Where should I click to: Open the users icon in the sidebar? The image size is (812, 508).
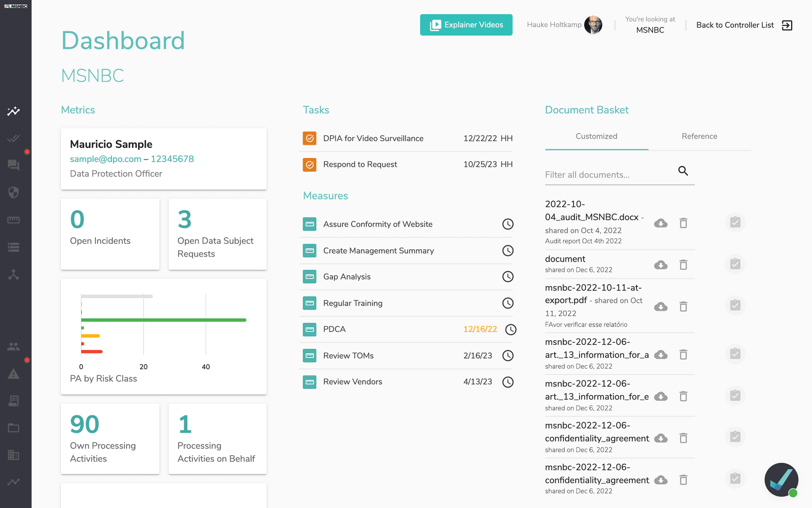(x=14, y=346)
